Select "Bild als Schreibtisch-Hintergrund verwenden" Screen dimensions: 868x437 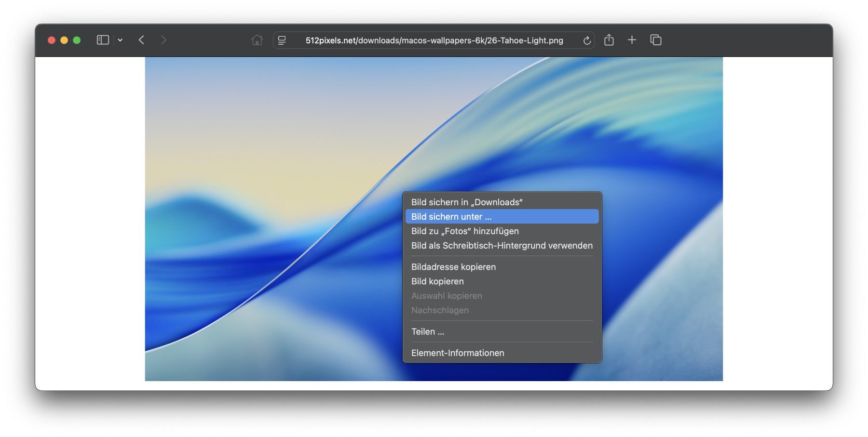coord(502,246)
